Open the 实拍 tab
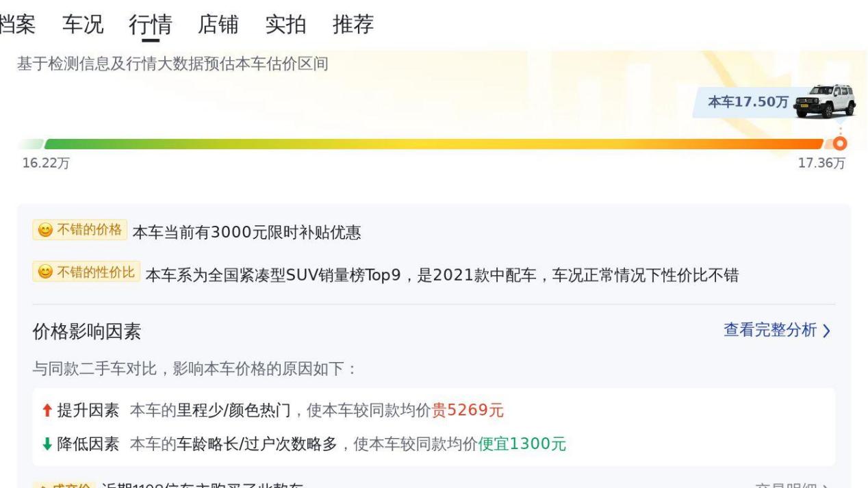The width and height of the screenshot is (868, 488). pyautogui.click(x=285, y=25)
